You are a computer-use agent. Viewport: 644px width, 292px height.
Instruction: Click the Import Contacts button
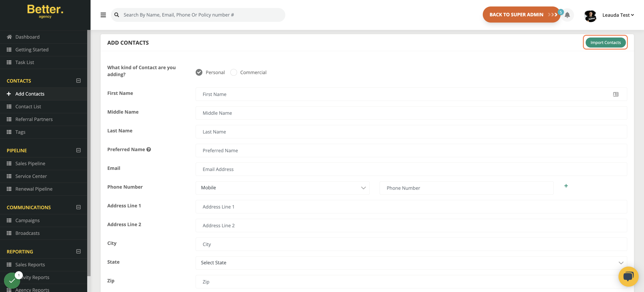pos(605,42)
